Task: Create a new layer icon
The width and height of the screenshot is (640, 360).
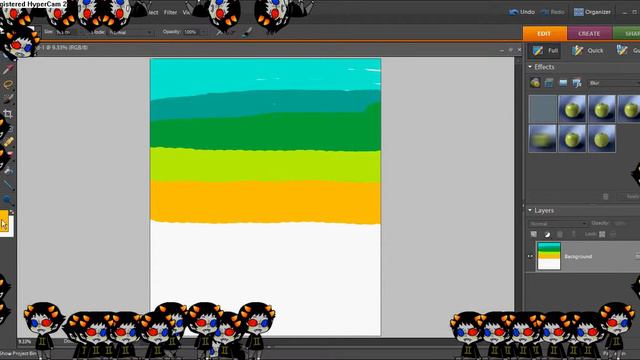Action: [533, 234]
